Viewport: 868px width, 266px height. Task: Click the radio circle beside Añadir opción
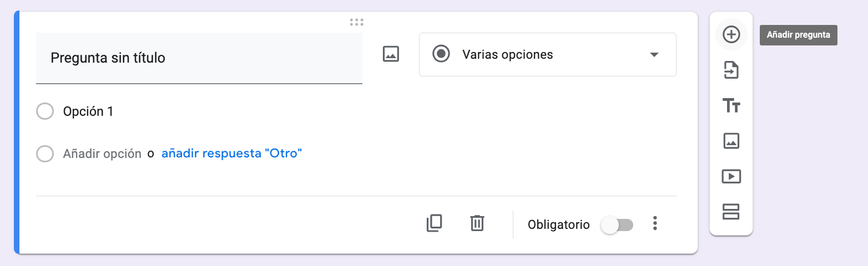point(45,154)
